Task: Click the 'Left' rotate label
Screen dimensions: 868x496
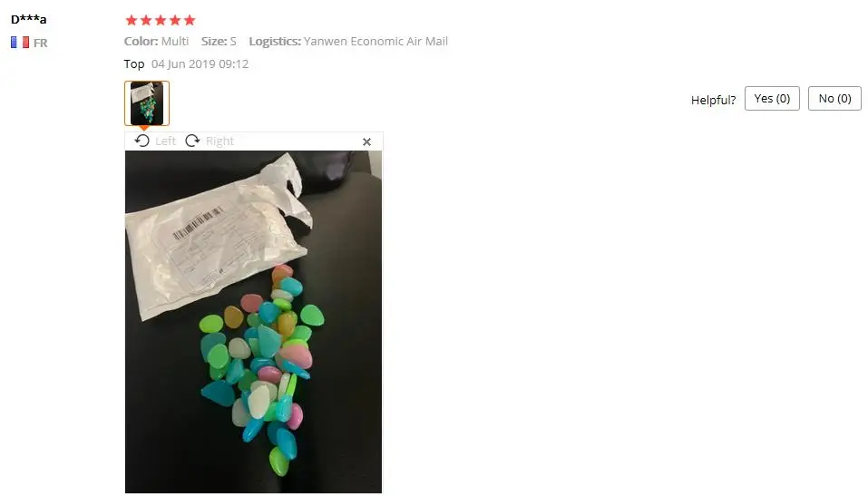Action: (x=165, y=141)
